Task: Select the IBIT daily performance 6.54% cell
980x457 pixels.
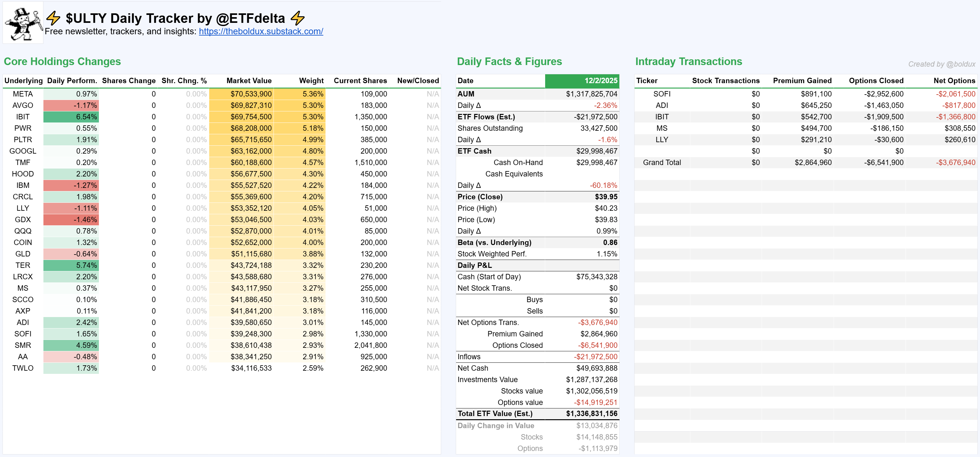Action: [71, 116]
